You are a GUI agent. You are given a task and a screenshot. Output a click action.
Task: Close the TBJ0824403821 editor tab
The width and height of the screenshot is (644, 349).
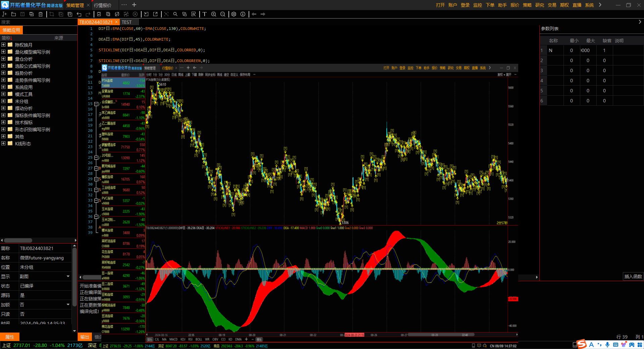(116, 22)
